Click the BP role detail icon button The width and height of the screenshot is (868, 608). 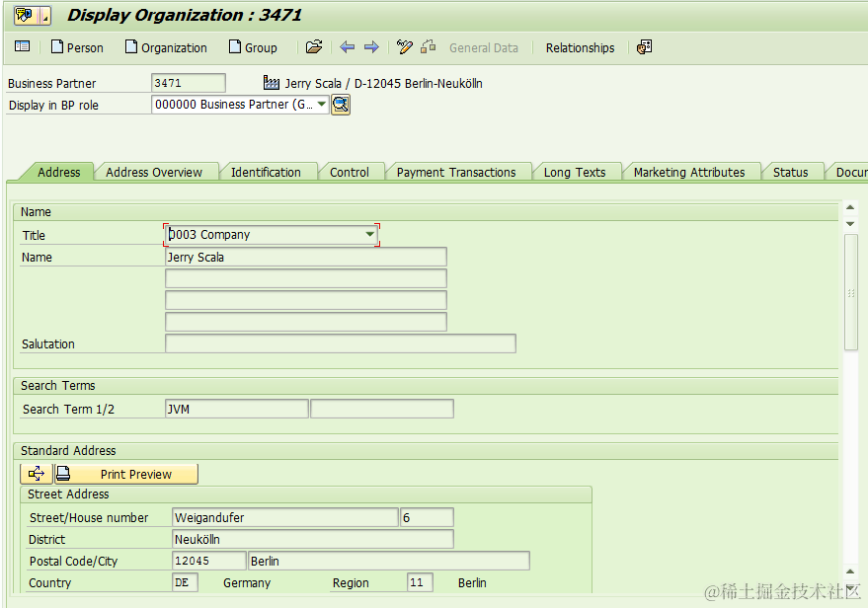coord(341,105)
